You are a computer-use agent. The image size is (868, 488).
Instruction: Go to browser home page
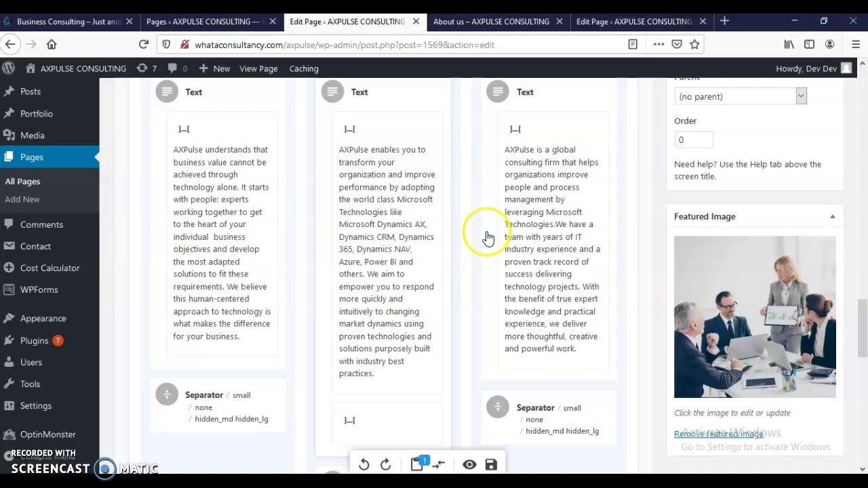pos(52,45)
